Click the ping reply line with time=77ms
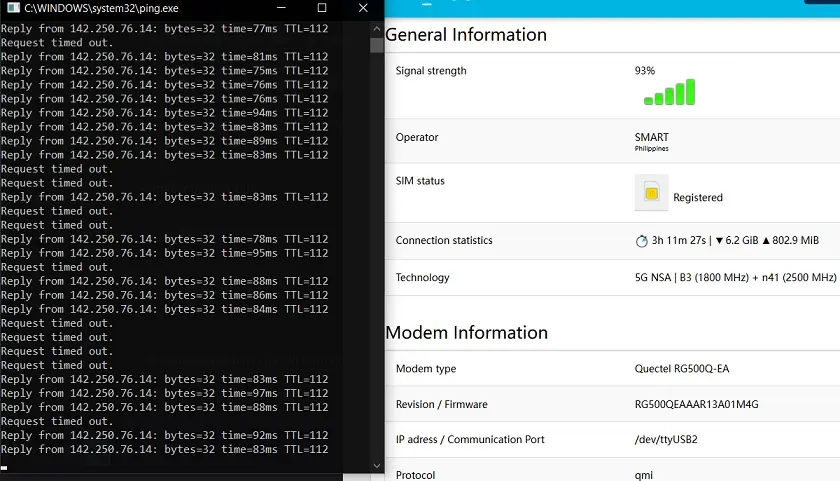 click(164, 29)
